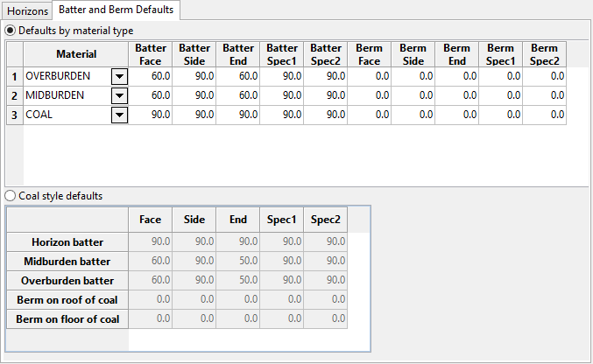
Task: Select Defaults by material type radio button
Action: [11, 31]
